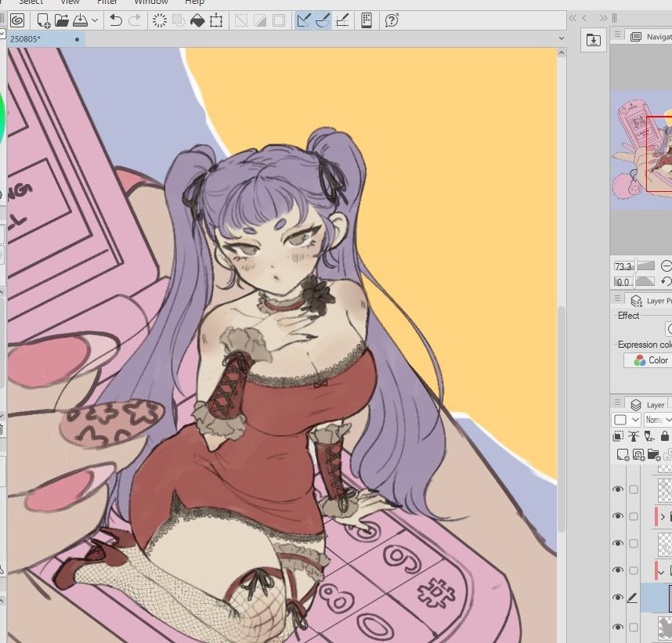Open the Navigator palette hamburger menu

617,34
